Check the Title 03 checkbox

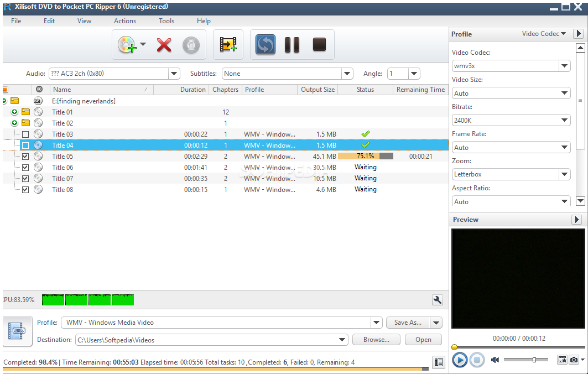25,134
